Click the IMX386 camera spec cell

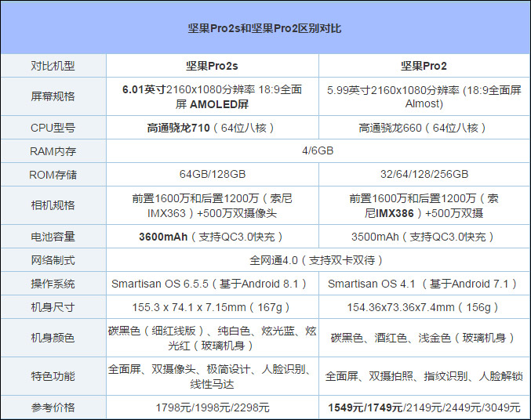pyautogui.click(x=424, y=205)
